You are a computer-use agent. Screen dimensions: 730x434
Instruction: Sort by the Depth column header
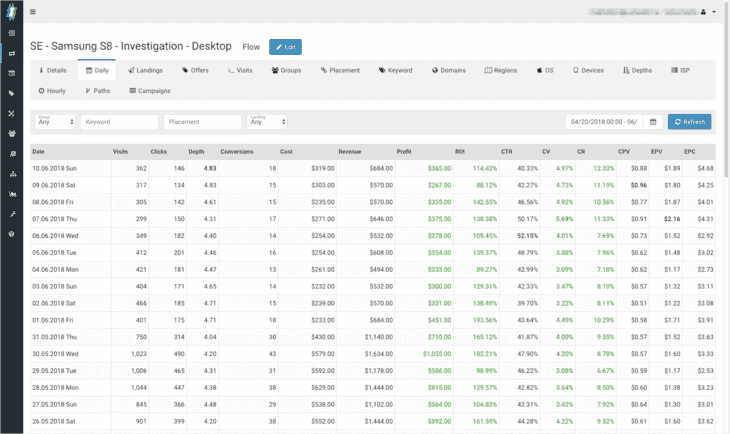pyautogui.click(x=196, y=152)
